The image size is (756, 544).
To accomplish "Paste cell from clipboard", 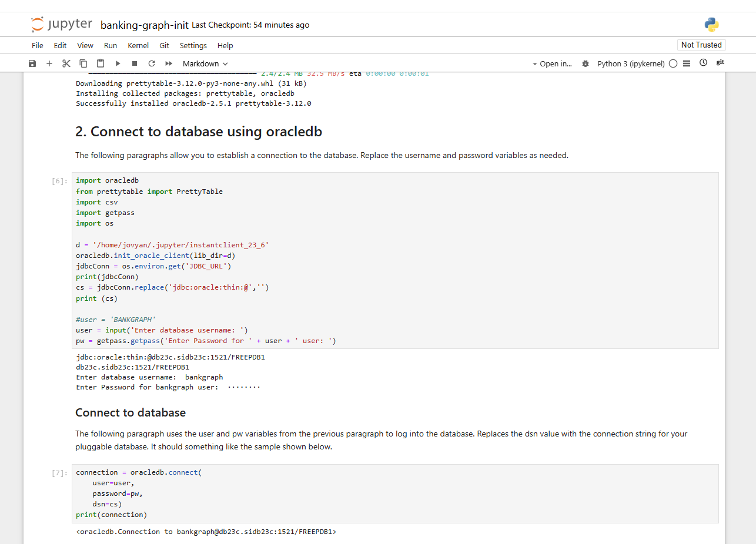I will 101,63.
